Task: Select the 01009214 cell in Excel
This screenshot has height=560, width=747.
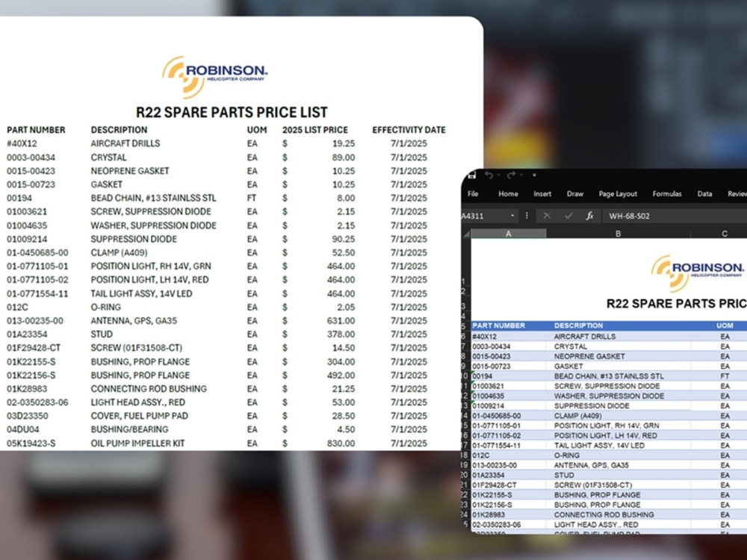Action: [508, 405]
